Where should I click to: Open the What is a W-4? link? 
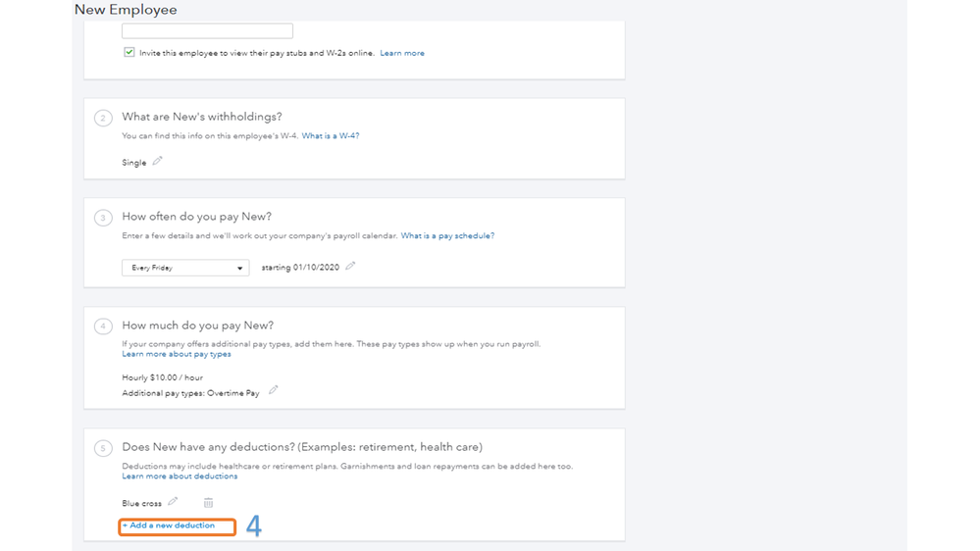pos(331,136)
